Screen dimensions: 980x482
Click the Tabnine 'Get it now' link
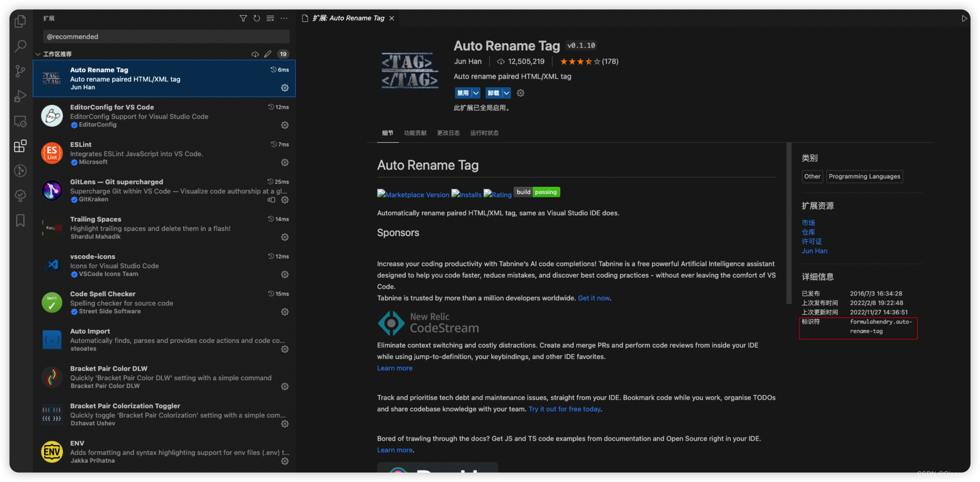(593, 298)
